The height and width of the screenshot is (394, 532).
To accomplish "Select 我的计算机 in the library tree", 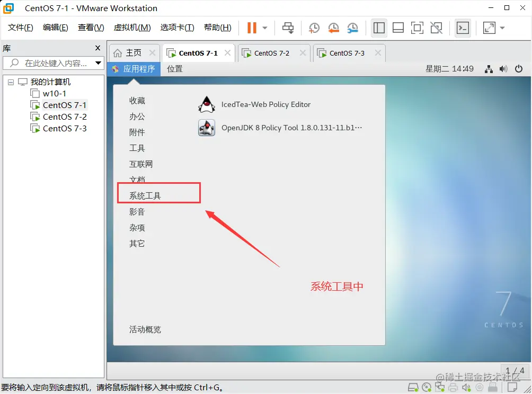I will point(50,82).
